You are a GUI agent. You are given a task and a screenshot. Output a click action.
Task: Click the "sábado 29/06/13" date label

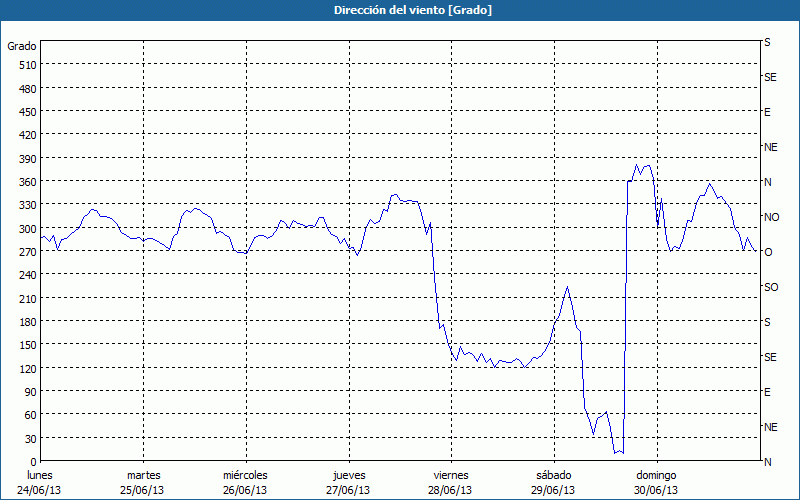point(553,482)
